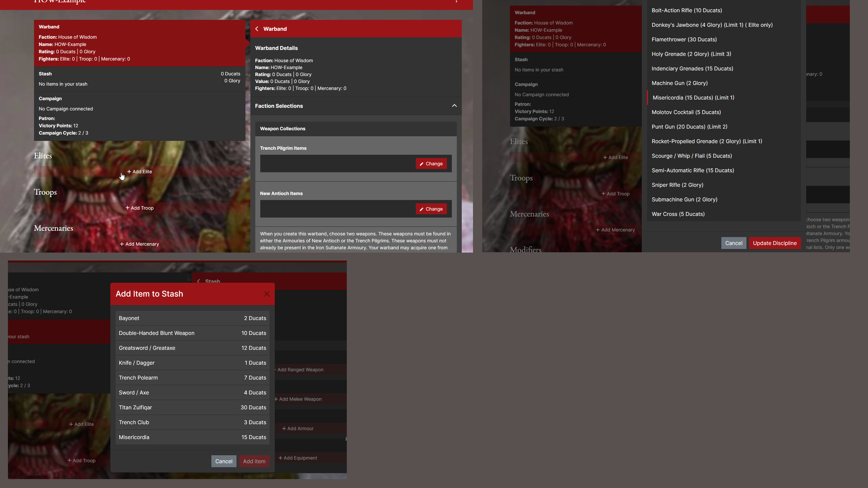Select Machine Gun (2 Glory) option

(723, 83)
